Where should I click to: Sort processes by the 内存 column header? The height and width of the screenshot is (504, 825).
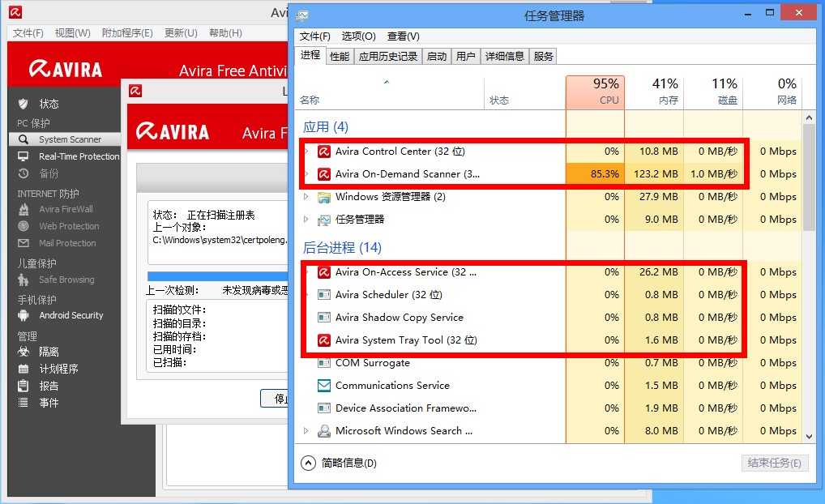[x=655, y=92]
